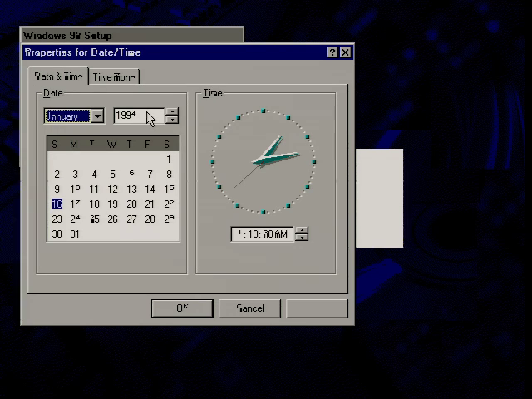532x399 pixels.
Task: Increase the time with up spinner
Action: pos(302,230)
